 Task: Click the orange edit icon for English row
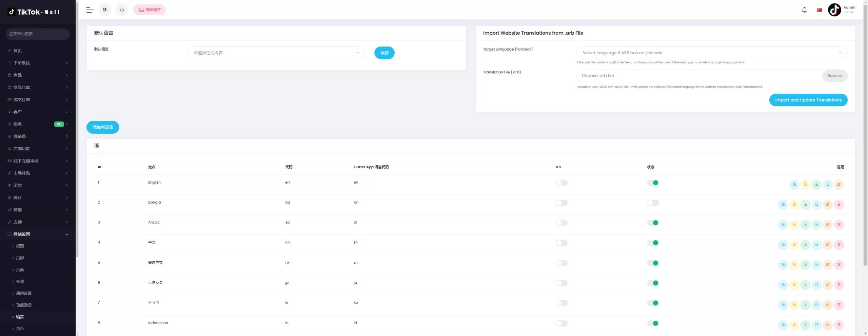[839, 184]
